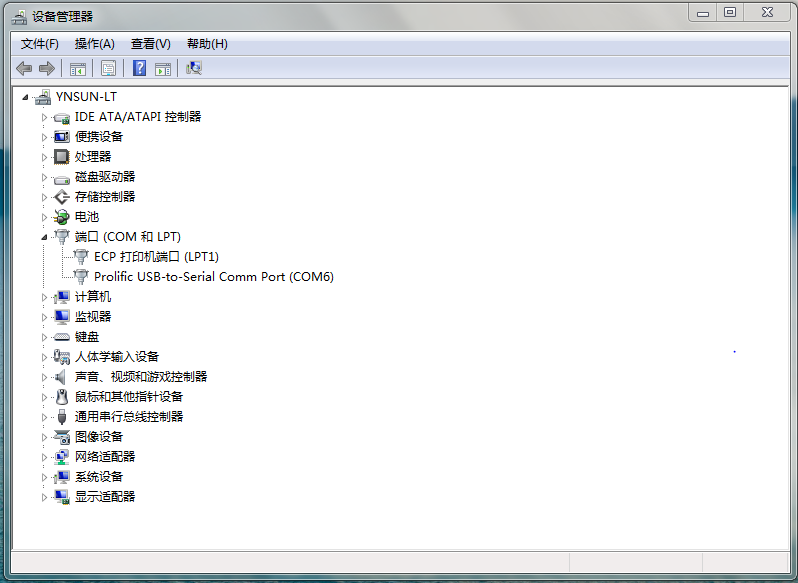Click the 网络适配器 network icon
This screenshot has height=583, width=798.
click(x=62, y=457)
